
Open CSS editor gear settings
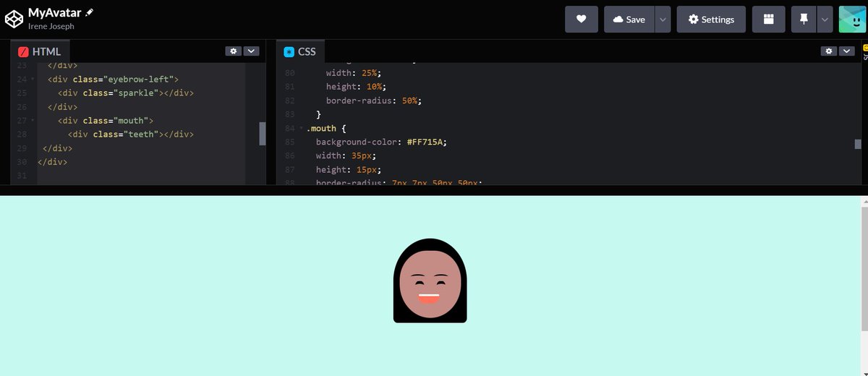coord(829,51)
